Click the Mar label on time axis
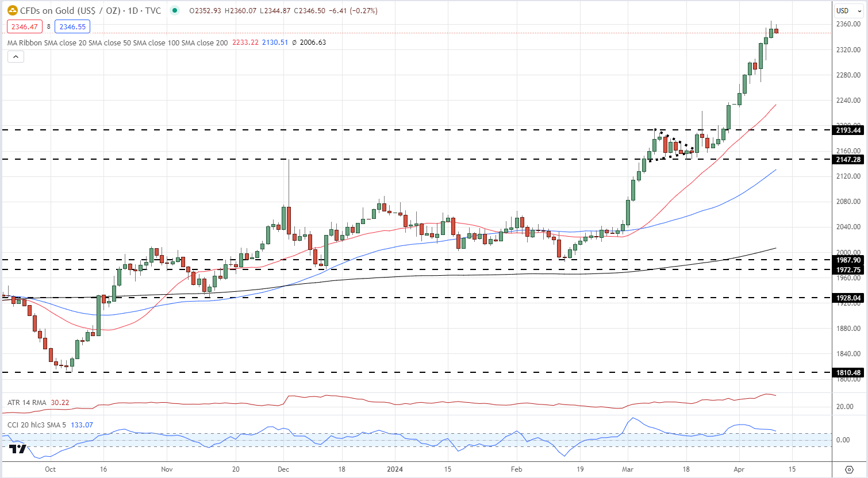Screen dimensions: 868x478 (628, 469)
